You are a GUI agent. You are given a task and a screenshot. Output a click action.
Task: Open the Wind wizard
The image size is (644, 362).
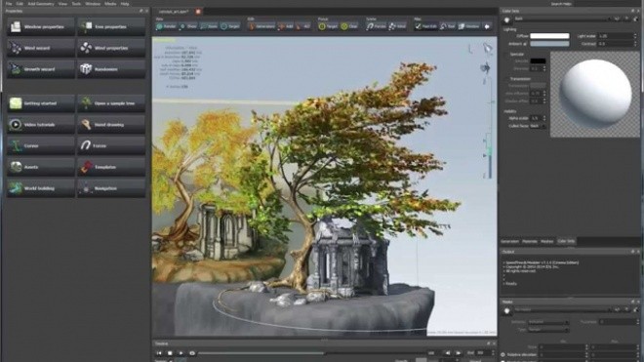(x=40, y=48)
